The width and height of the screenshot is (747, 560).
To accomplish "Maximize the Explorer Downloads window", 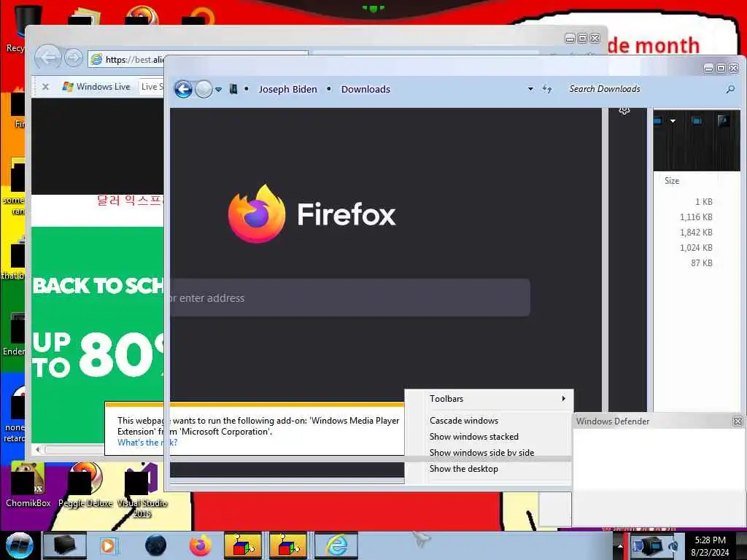I will click(721, 69).
